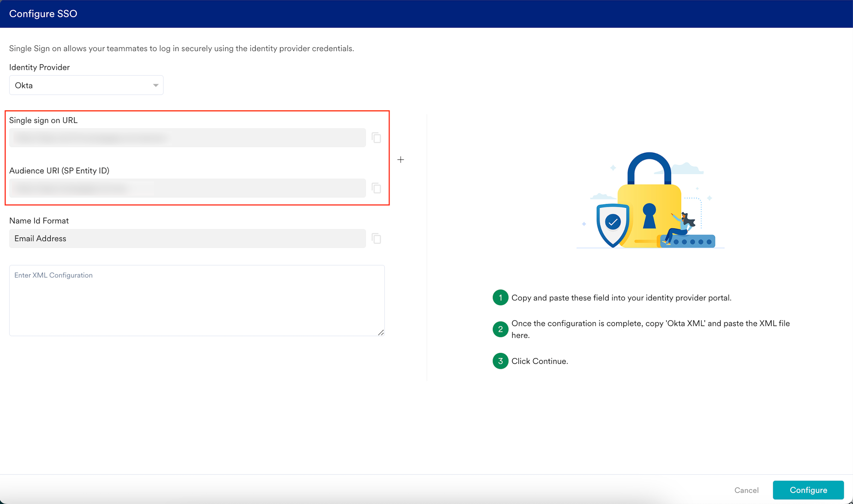Click the green step 1 circle
This screenshot has height=504, width=853.
(500, 298)
